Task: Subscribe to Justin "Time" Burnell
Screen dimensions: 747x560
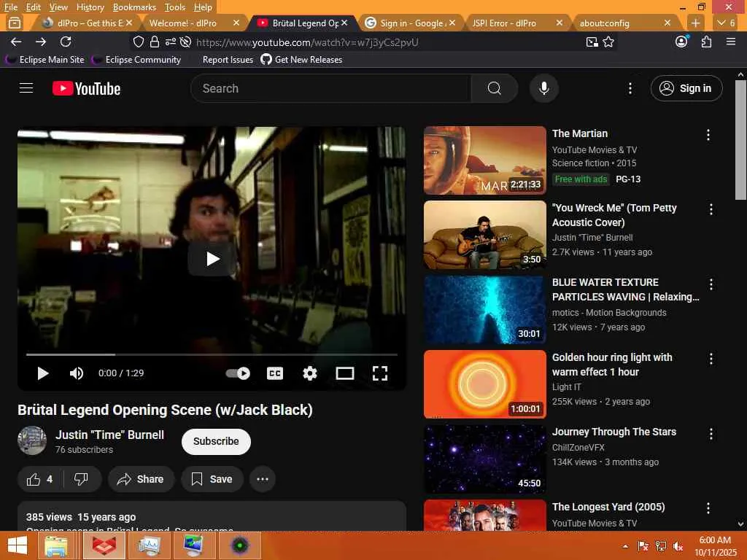Action: 216,441
